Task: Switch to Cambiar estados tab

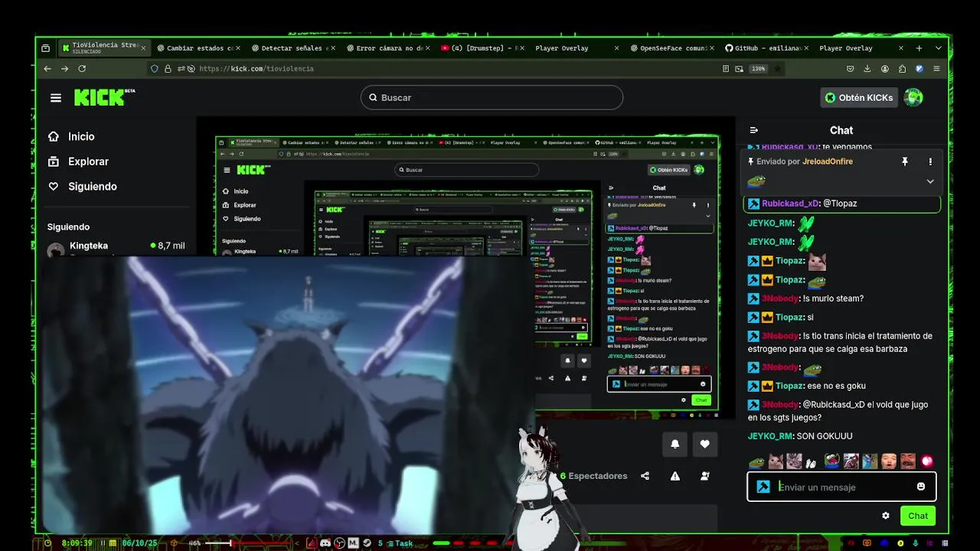Action: pyautogui.click(x=199, y=48)
